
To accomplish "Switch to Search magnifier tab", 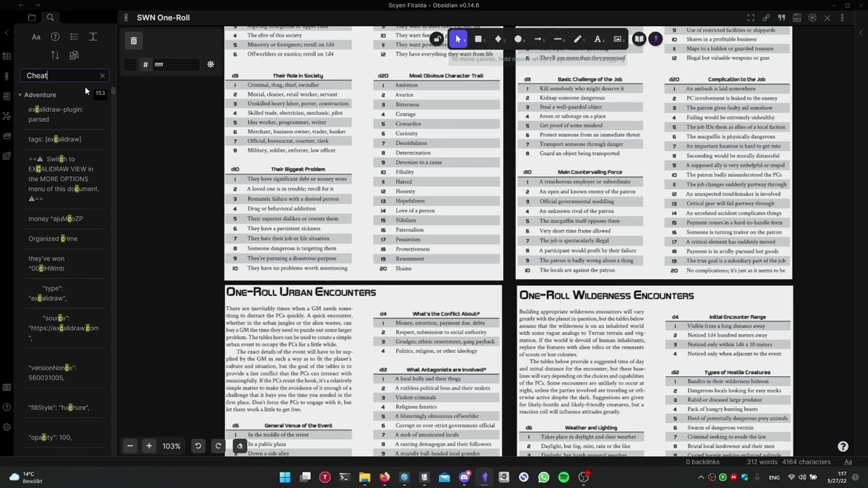I will 50,18.
